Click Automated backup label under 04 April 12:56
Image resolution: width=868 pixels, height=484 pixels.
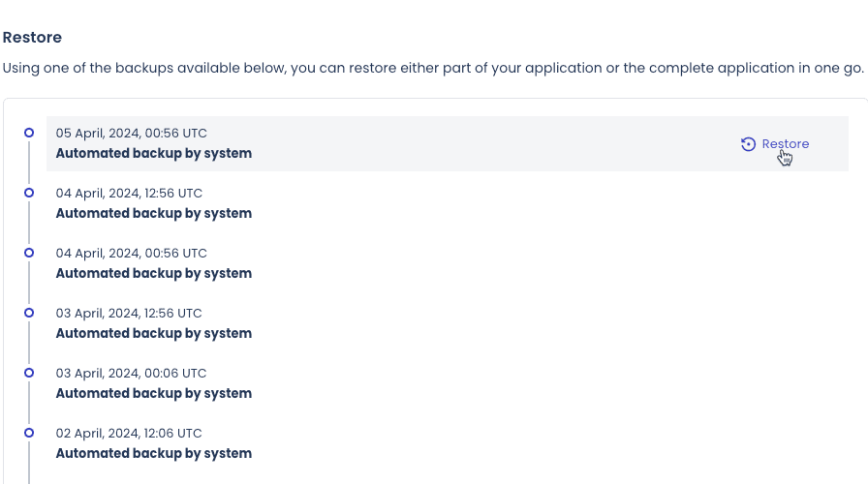coord(154,214)
